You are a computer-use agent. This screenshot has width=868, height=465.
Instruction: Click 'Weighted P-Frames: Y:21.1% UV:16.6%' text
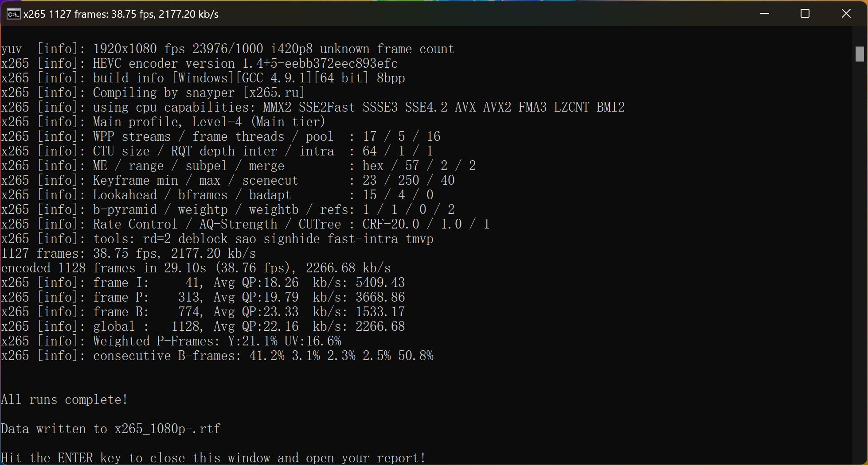(x=217, y=341)
